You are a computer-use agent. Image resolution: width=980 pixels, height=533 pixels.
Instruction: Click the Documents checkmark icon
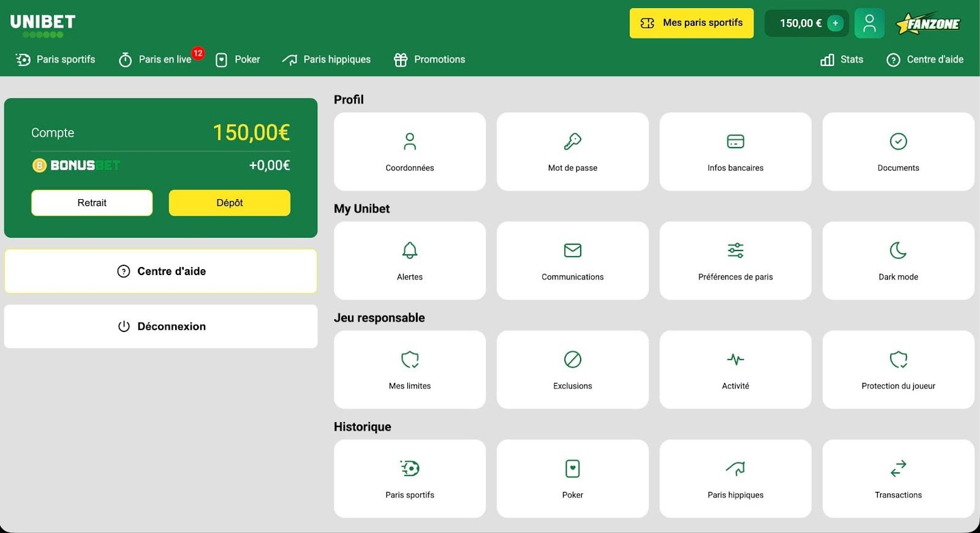[x=899, y=142]
